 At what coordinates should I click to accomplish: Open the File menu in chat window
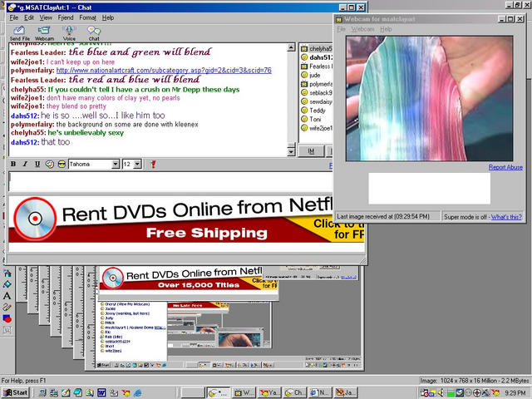[14, 17]
